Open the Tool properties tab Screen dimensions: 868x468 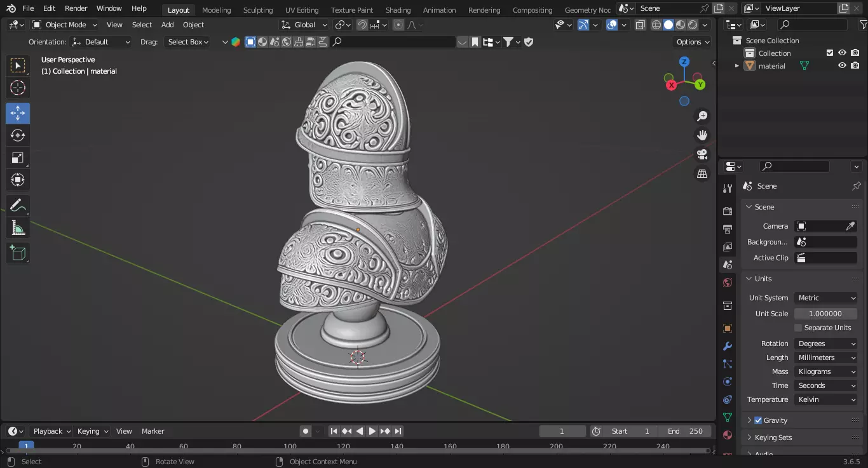(x=728, y=189)
